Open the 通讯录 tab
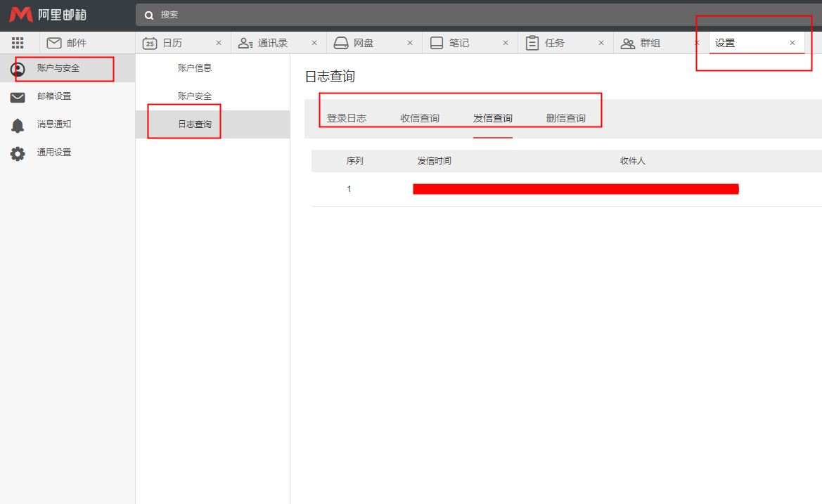The image size is (822, 504). pos(271,42)
